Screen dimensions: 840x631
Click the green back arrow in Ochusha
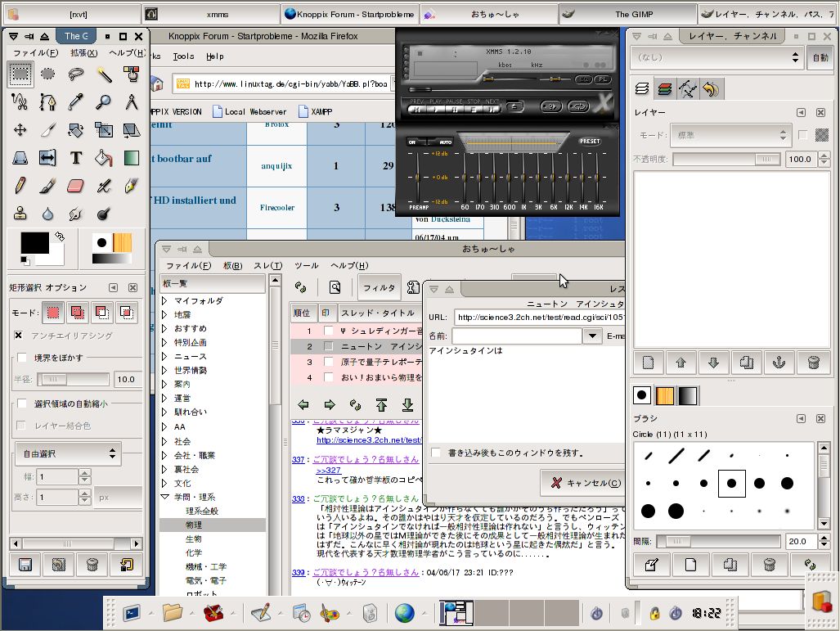coord(303,405)
